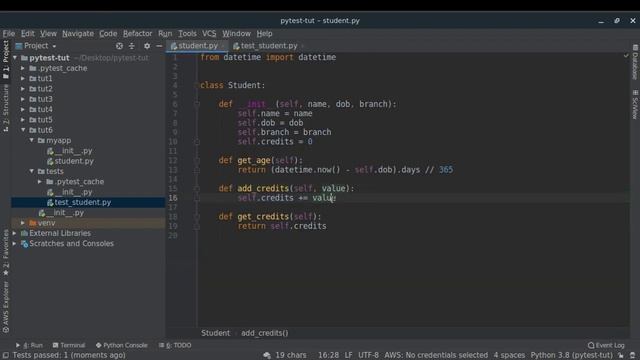Expand the venv folder
This screenshot has width=640, height=360.
23,223
